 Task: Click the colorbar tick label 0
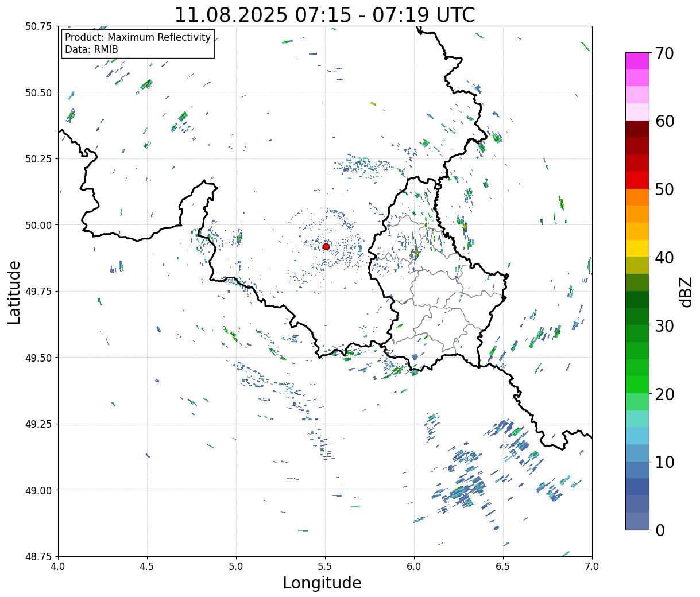(x=660, y=530)
